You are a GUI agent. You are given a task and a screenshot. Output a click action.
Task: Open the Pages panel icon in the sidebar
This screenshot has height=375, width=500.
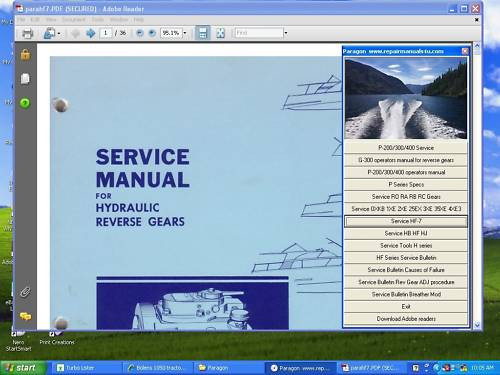25,79
